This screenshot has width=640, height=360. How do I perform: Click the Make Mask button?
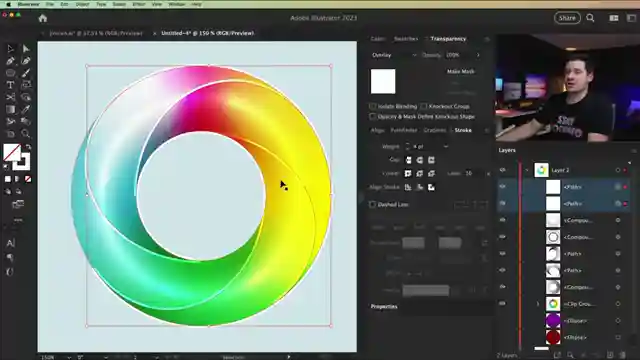460,71
